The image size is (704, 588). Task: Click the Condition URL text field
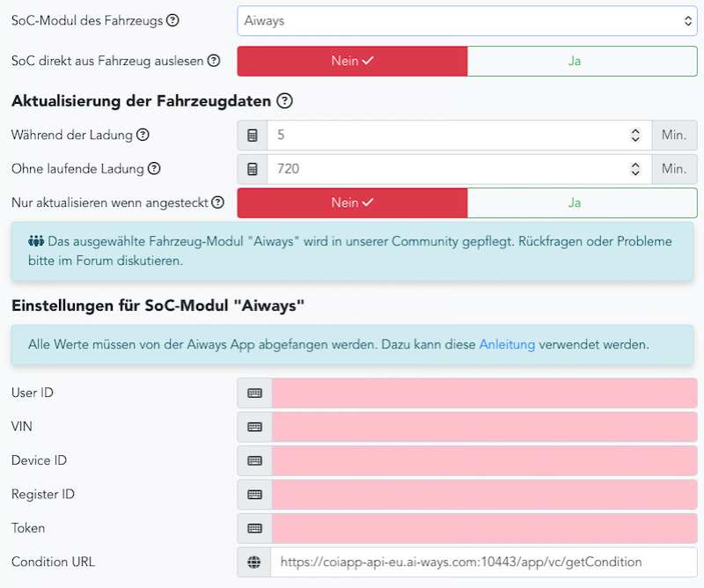tap(484, 562)
